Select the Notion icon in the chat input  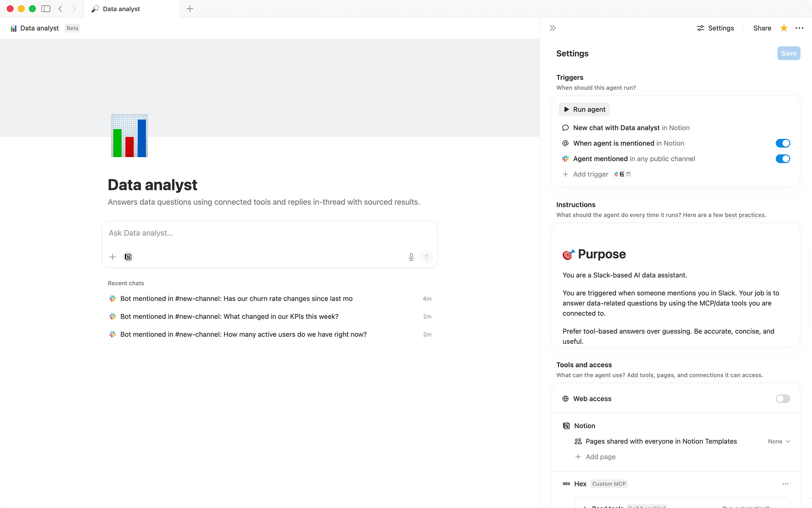128,257
